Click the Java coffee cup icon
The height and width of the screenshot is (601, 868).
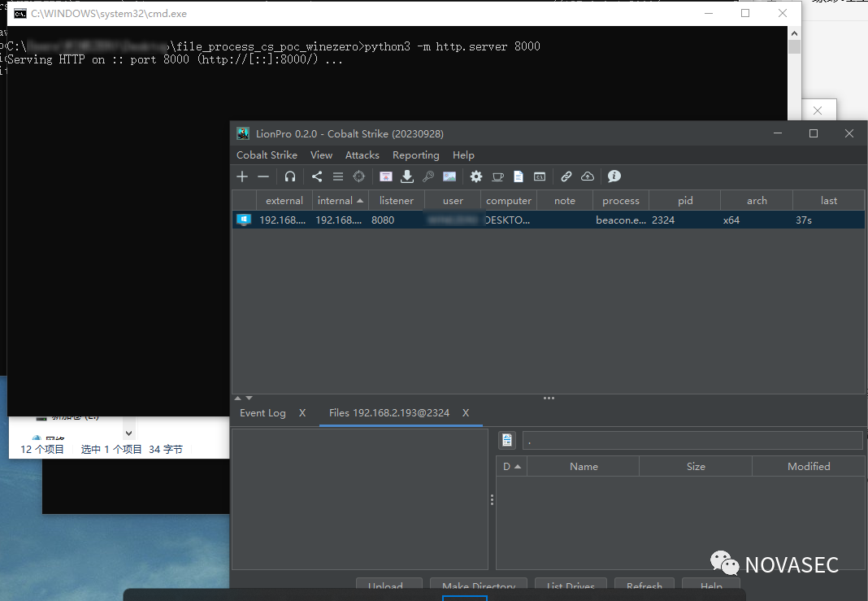point(497,176)
